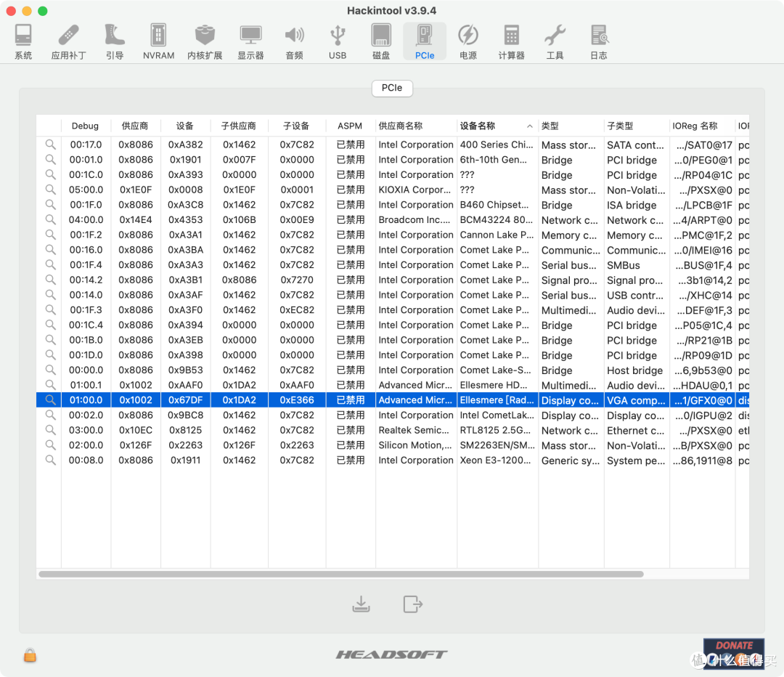The image size is (784, 677).
Task: Sort table by ASPM column header
Action: tap(350, 126)
